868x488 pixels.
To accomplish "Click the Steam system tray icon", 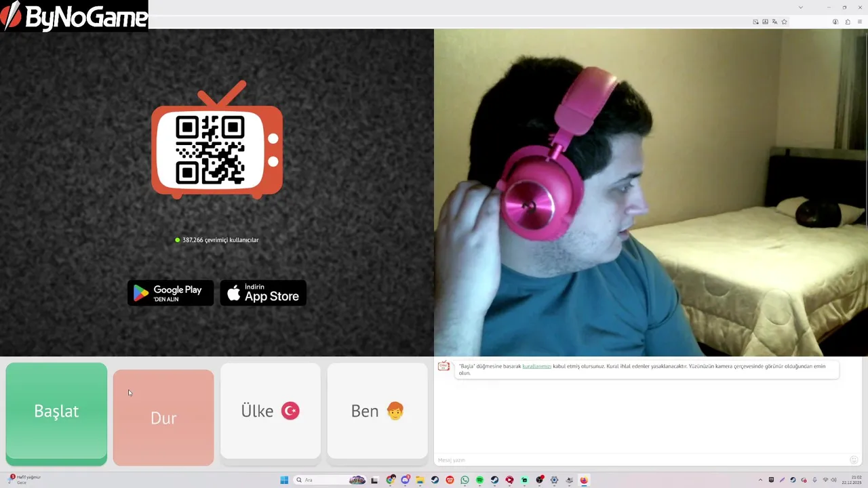I will 793,480.
